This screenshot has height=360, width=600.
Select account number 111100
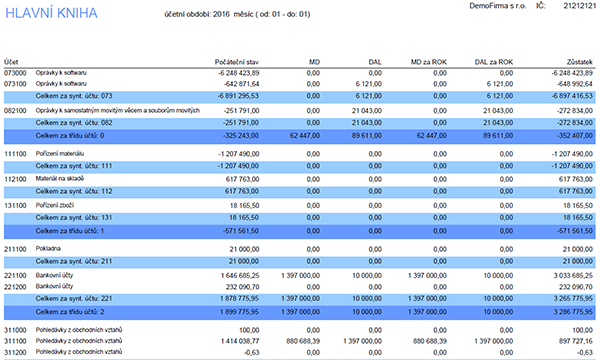pyautogui.click(x=15, y=154)
